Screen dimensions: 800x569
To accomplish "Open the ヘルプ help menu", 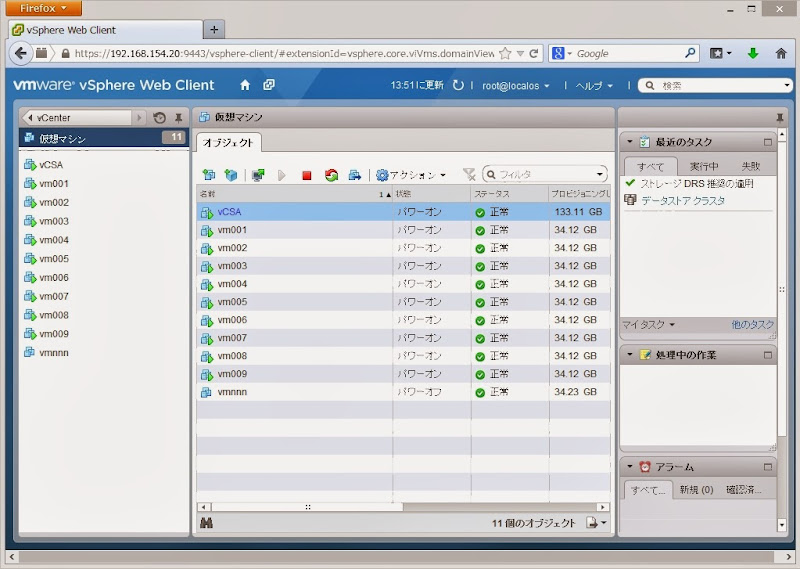I will [594, 86].
